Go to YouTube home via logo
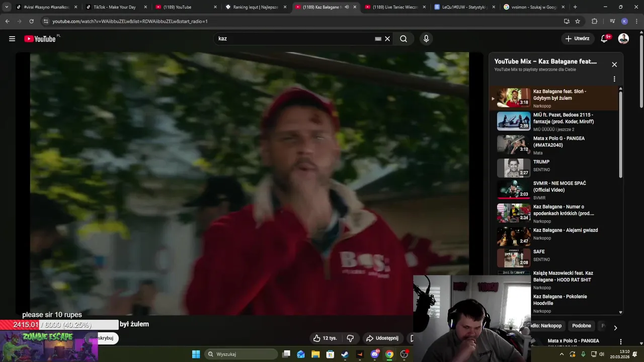Viewport: 644px width, 362px height. [x=40, y=39]
